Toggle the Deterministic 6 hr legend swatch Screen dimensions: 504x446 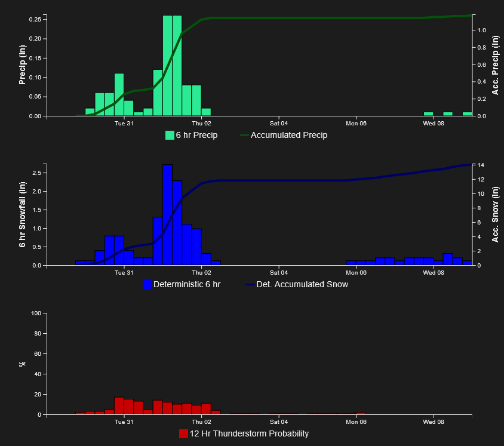tap(147, 284)
